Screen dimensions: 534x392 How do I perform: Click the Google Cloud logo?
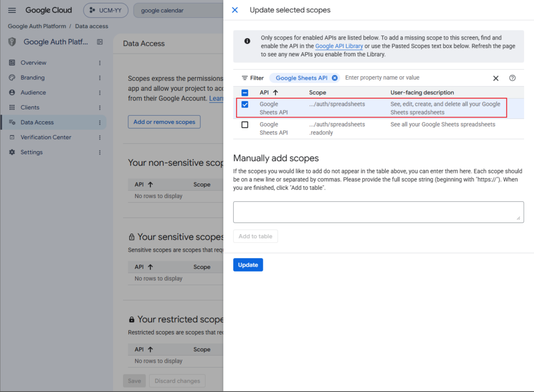[48, 10]
